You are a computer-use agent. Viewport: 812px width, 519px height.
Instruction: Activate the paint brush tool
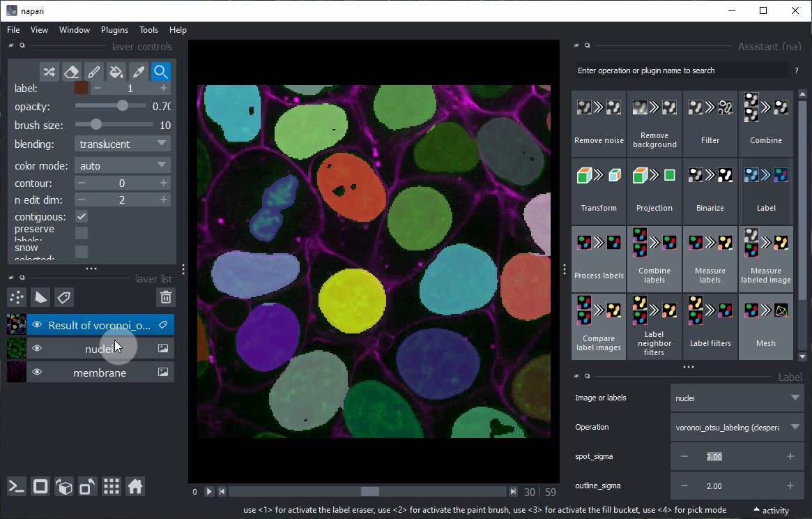pos(93,72)
